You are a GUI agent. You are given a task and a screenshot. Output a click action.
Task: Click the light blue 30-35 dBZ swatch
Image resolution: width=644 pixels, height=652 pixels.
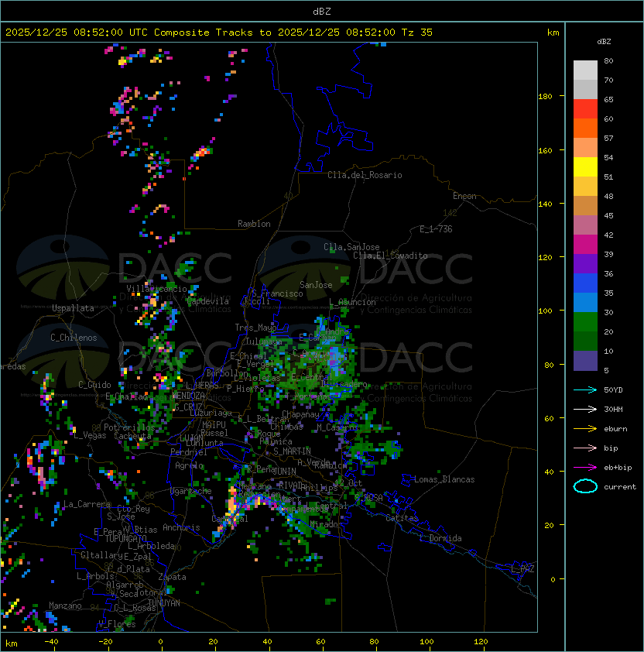click(585, 302)
